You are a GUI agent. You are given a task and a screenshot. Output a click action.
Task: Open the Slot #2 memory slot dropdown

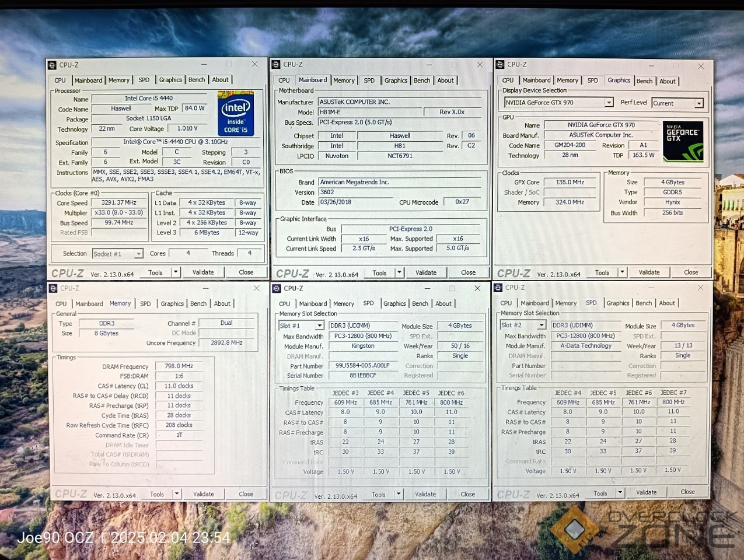coord(542,325)
